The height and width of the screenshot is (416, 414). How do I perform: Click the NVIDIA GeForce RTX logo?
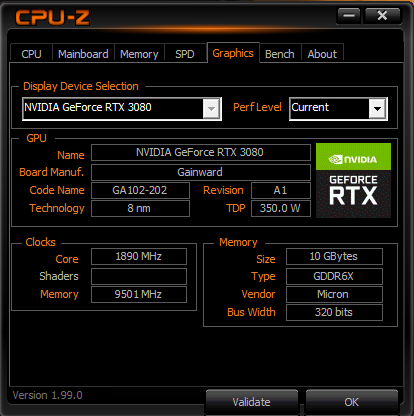(353, 180)
